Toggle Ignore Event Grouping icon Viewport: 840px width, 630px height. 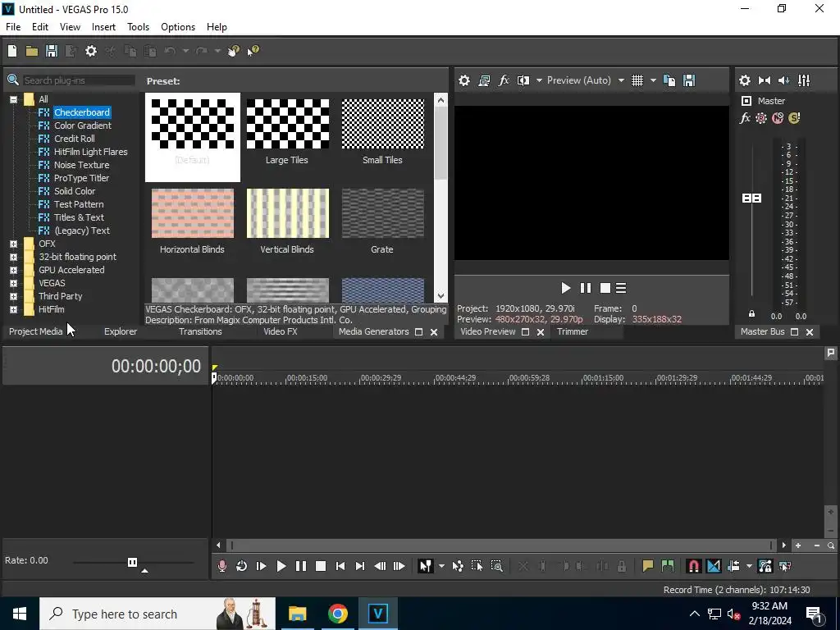pyautogui.click(x=785, y=566)
